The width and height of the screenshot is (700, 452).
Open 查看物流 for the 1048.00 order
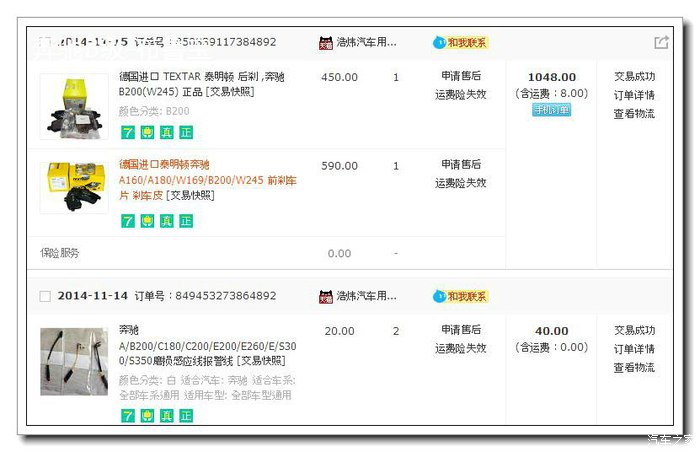point(634,114)
